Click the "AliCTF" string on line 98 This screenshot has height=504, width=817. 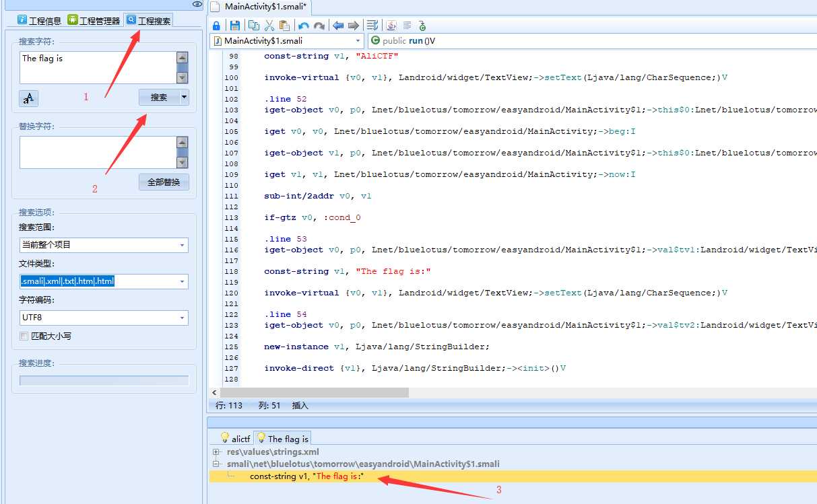(377, 56)
